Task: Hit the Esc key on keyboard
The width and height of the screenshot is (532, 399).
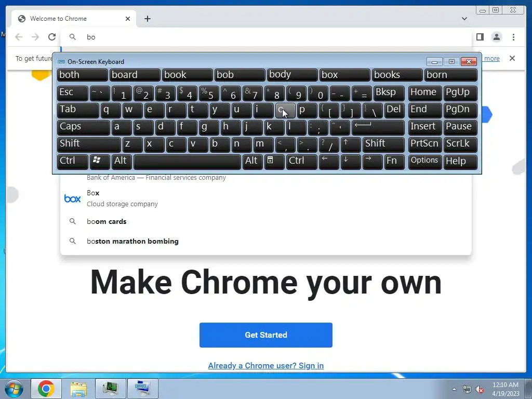Action: (73, 93)
